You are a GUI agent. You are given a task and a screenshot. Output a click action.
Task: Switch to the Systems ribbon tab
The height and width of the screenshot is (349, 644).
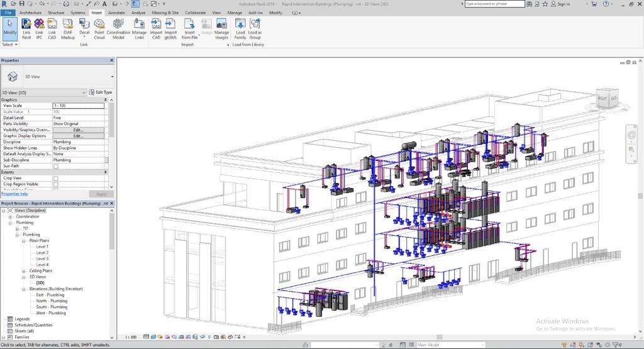pos(77,13)
